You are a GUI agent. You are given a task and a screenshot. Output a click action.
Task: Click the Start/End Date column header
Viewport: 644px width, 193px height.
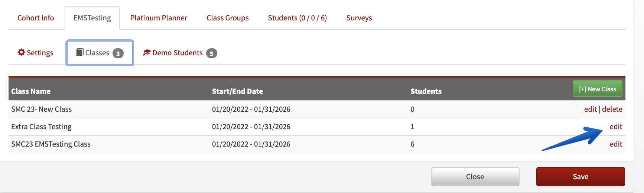point(237,91)
